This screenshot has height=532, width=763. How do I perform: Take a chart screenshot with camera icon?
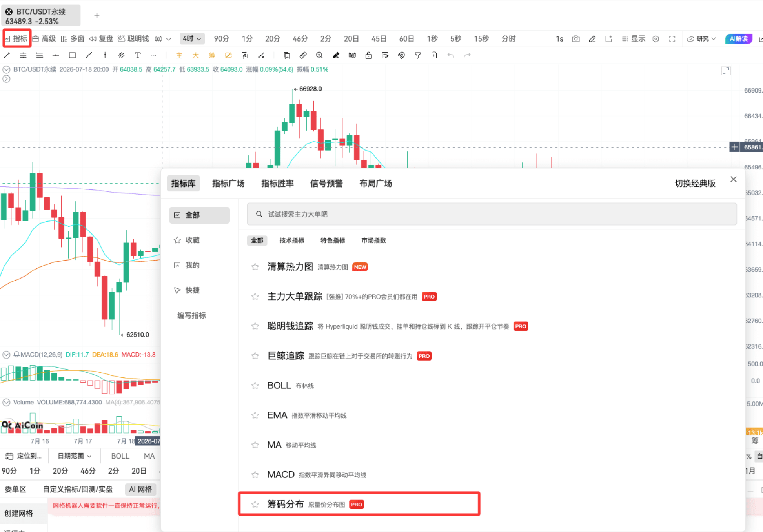(x=576, y=39)
